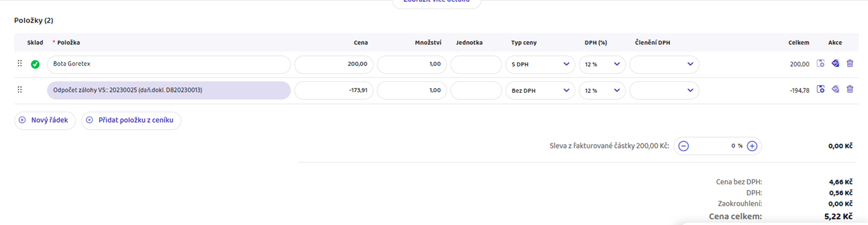
Task: Click the Akce column header
Action: tap(835, 42)
